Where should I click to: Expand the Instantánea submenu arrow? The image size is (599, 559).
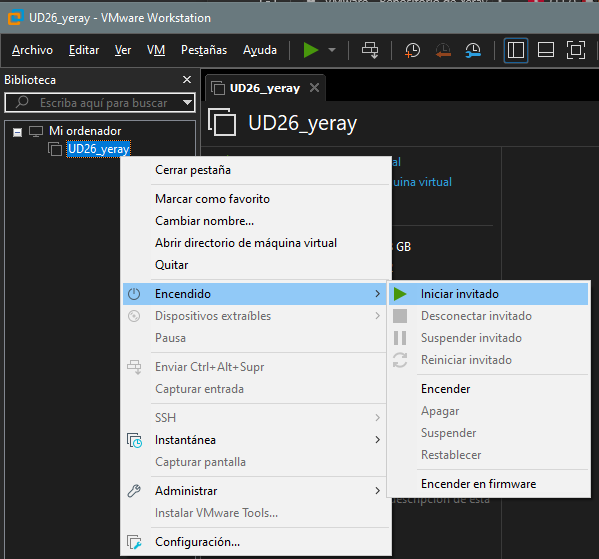click(x=377, y=440)
